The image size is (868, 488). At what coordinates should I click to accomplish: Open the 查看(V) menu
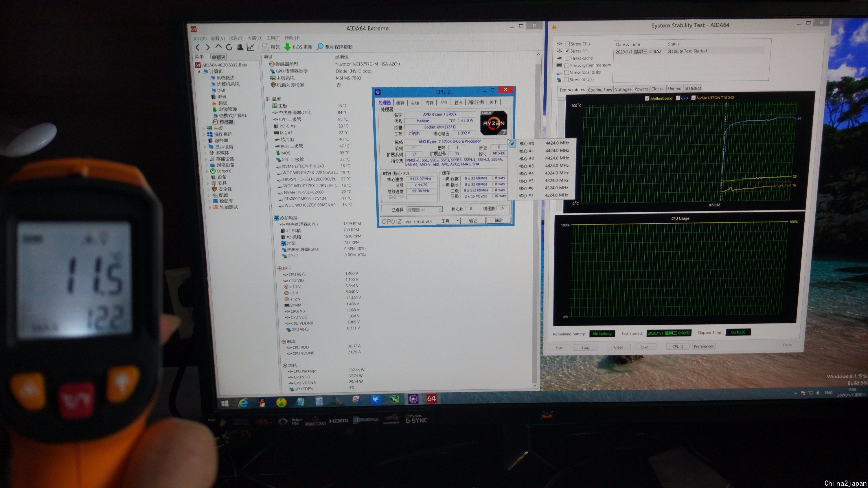point(218,38)
